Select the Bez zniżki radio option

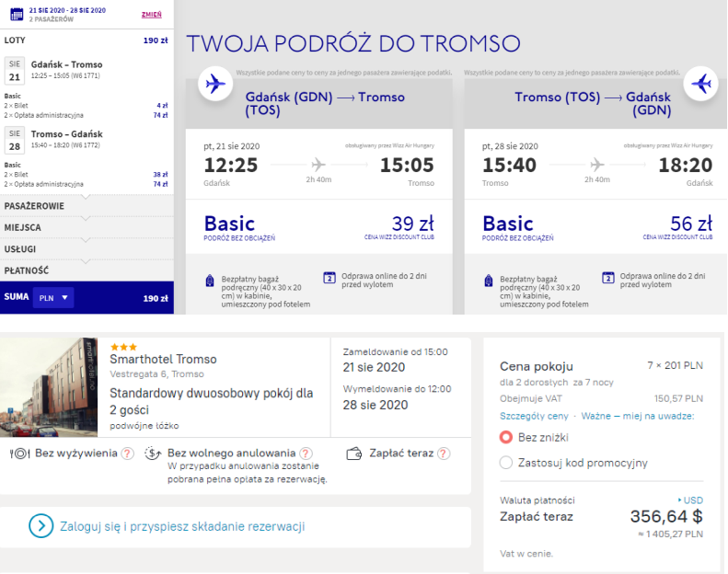(x=506, y=437)
